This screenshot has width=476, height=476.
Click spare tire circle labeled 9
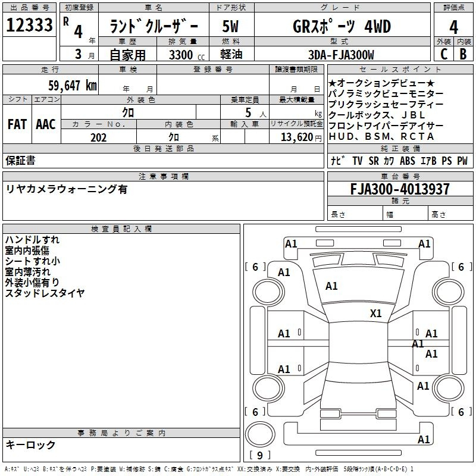point(260,435)
